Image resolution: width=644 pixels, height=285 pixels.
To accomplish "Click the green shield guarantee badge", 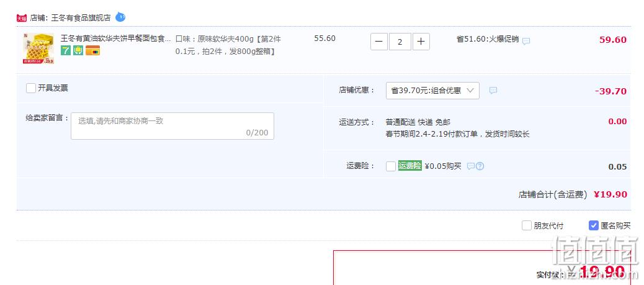I will click(78, 50).
